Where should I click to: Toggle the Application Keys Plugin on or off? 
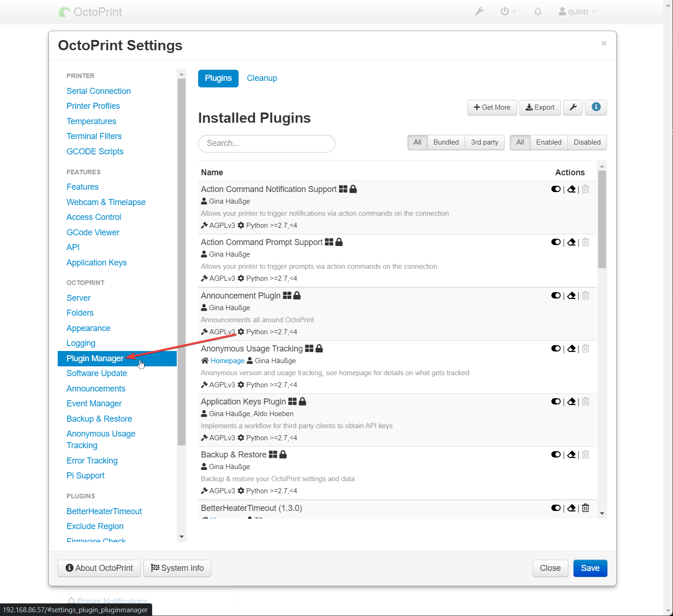point(556,401)
